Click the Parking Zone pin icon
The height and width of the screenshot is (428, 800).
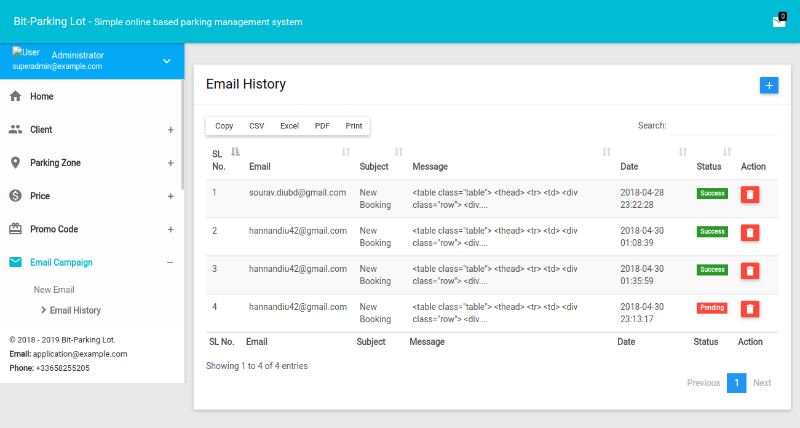15,162
